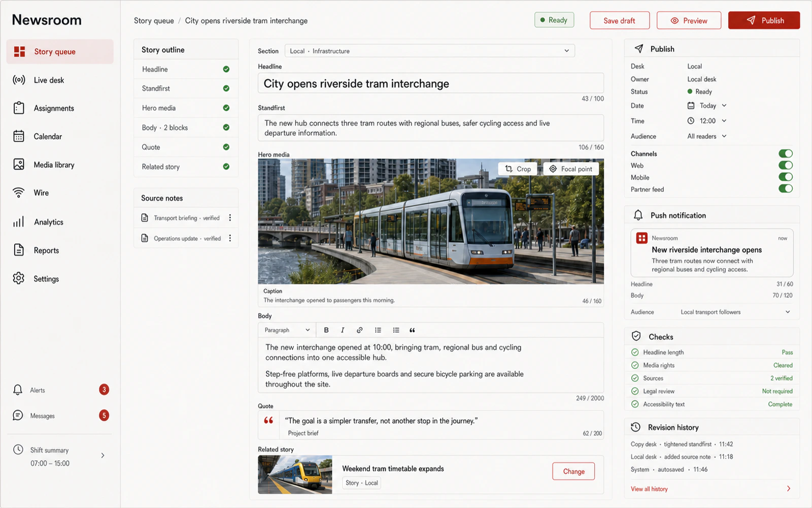Insert blockquote from body toolbar
This screenshot has width=812, height=508.
pos(412,330)
